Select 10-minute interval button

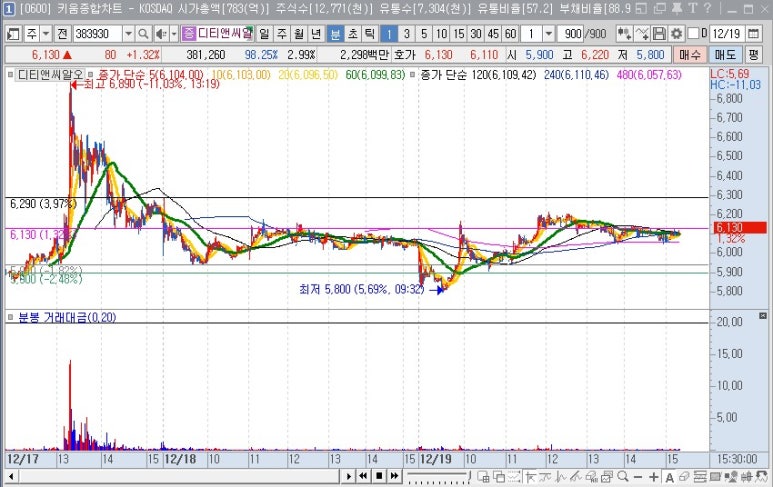441,34
